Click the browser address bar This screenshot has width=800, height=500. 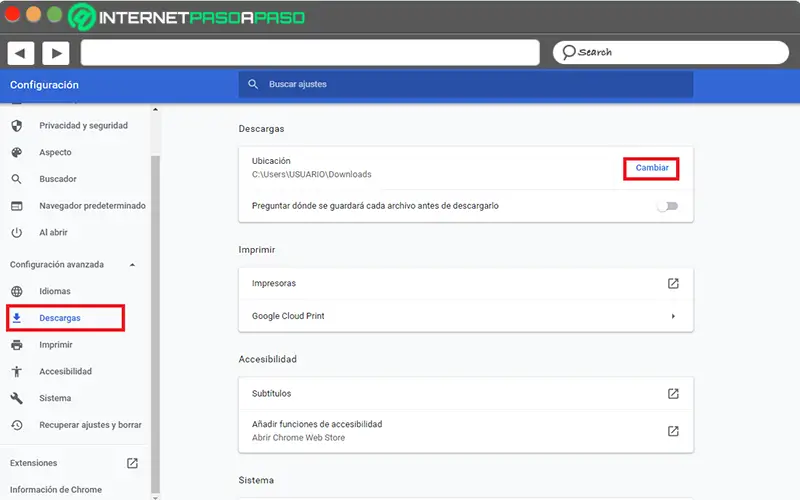[x=310, y=53]
